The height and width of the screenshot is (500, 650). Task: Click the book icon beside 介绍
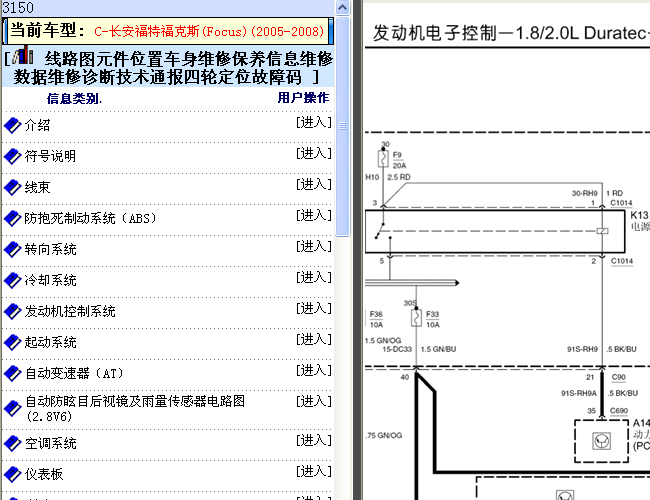[12, 125]
